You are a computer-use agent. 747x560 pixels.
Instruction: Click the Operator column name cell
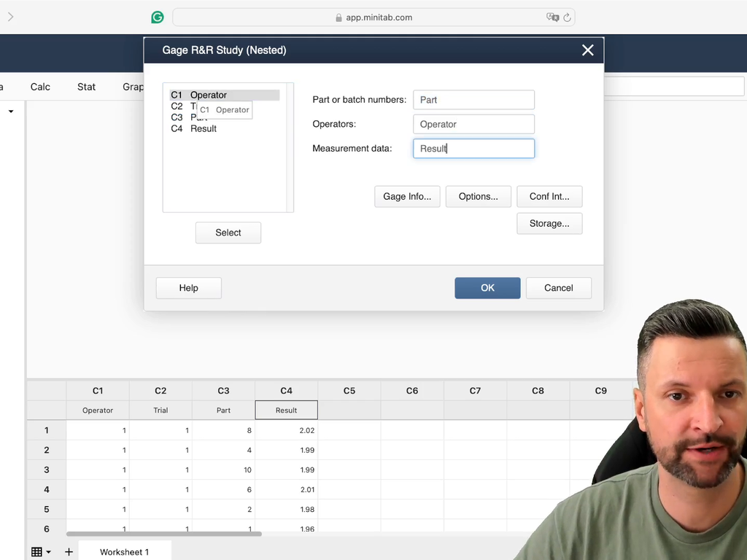98,410
